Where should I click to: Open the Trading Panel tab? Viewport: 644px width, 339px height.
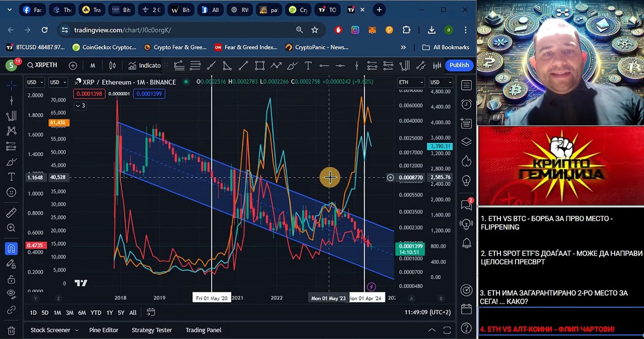coord(204,330)
